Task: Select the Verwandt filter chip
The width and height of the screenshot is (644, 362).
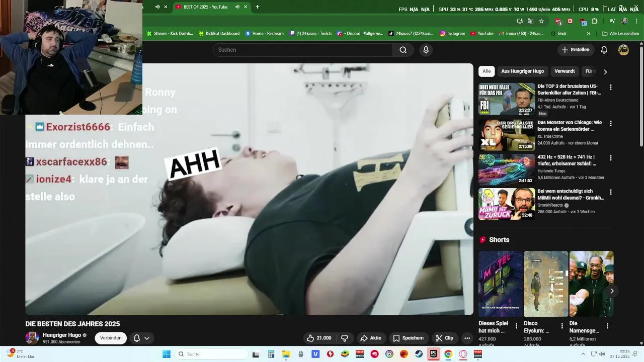Action: (565, 71)
